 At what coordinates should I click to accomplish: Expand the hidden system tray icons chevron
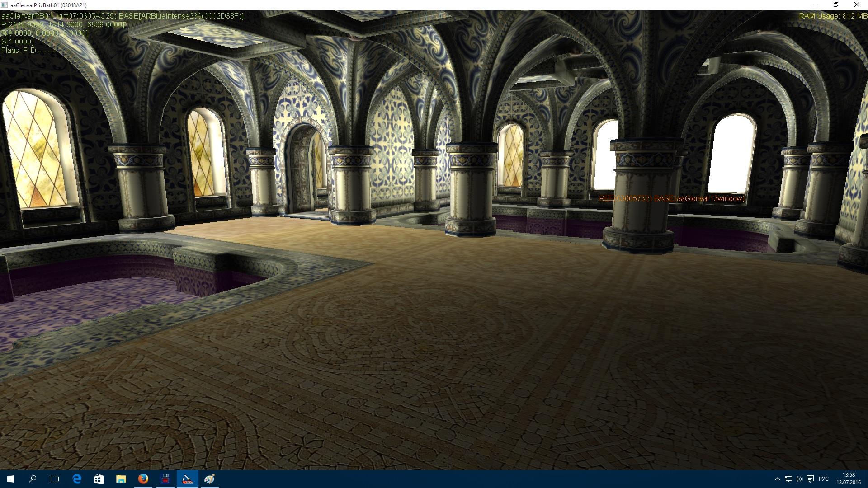pyautogui.click(x=777, y=479)
